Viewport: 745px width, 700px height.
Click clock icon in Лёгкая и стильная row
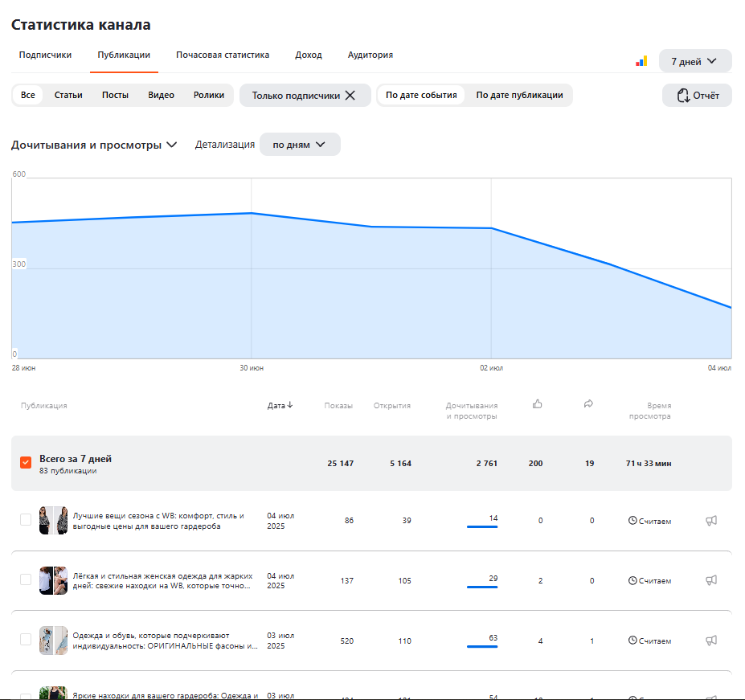[x=632, y=580]
